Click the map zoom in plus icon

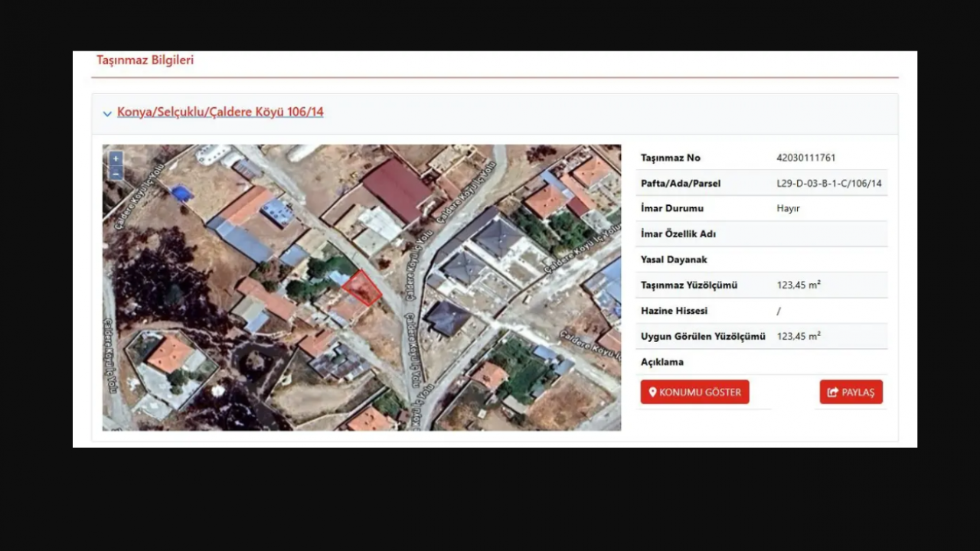[115, 158]
